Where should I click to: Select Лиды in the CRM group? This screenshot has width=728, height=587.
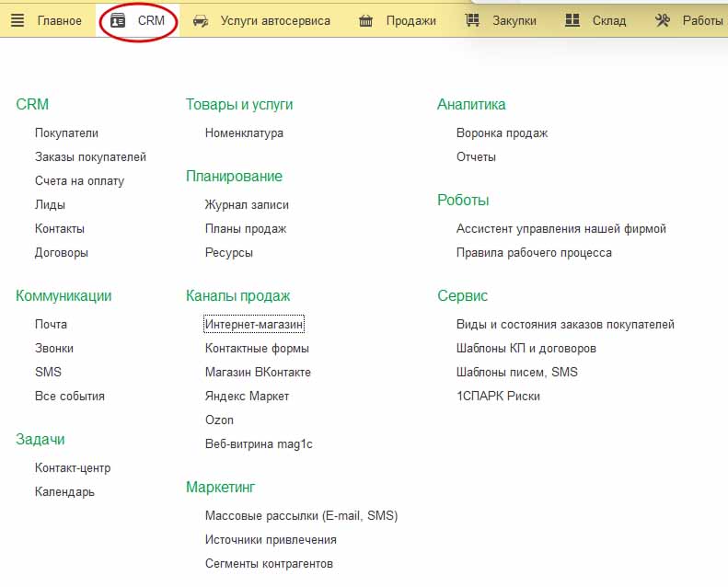pos(50,205)
